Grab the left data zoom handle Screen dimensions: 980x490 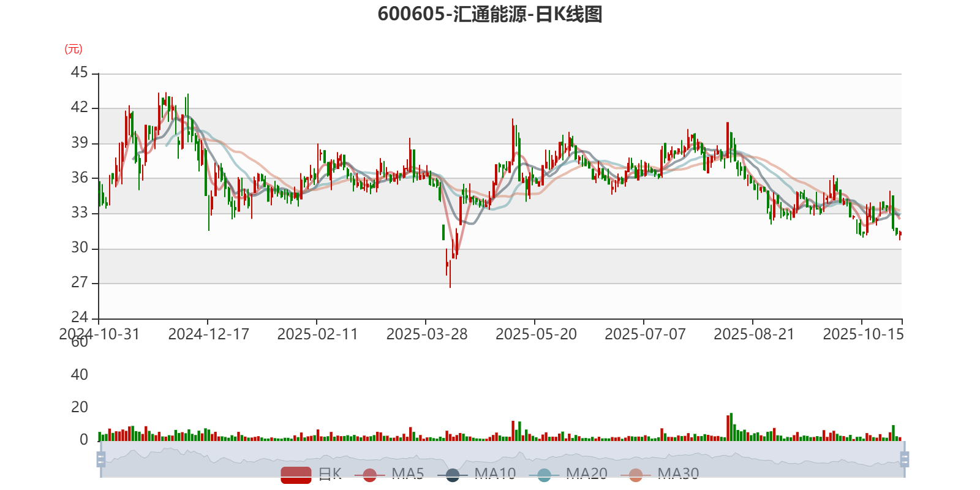click(101, 459)
